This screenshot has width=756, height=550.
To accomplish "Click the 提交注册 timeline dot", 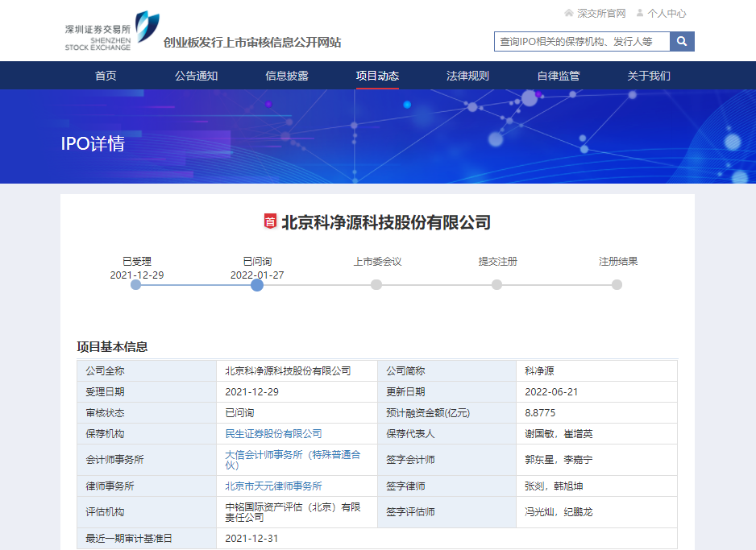I will [496, 284].
